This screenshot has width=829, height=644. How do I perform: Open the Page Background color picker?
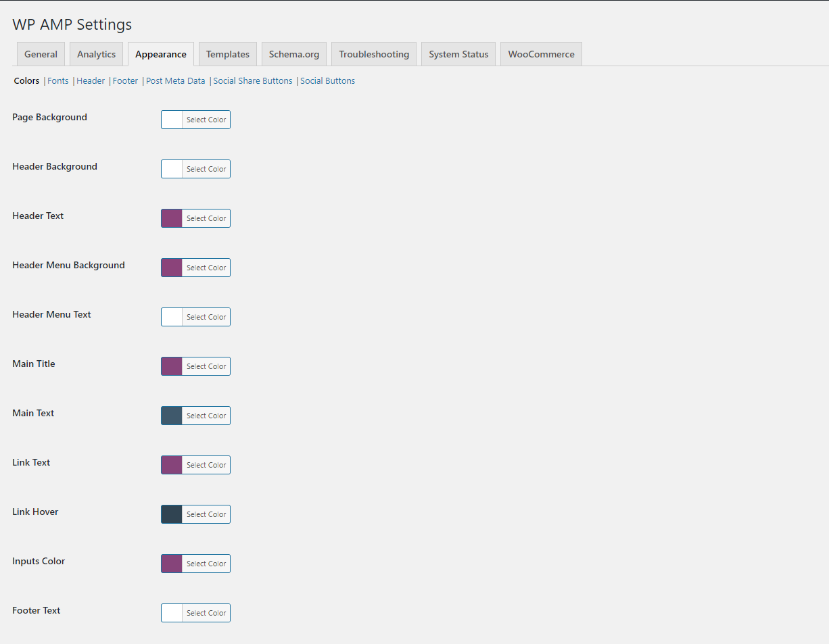pyautogui.click(x=195, y=120)
